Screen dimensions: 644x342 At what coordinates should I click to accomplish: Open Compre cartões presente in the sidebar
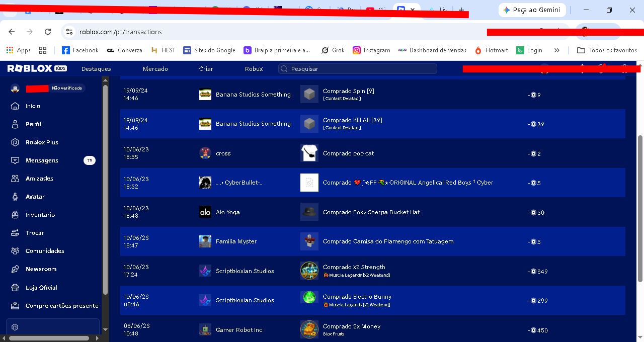62,306
